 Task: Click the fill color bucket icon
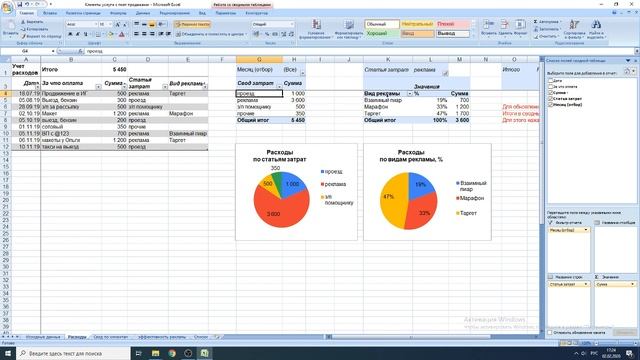(110, 34)
